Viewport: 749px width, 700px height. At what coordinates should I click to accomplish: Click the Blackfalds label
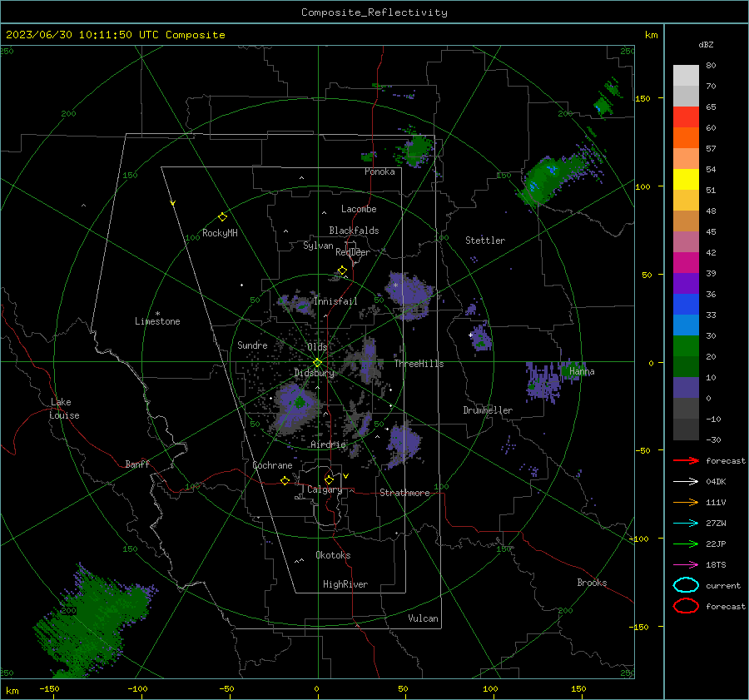click(x=354, y=231)
